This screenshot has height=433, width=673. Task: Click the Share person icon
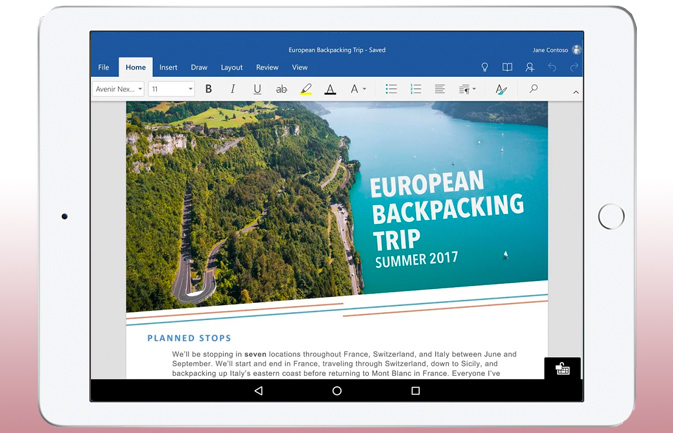[530, 67]
